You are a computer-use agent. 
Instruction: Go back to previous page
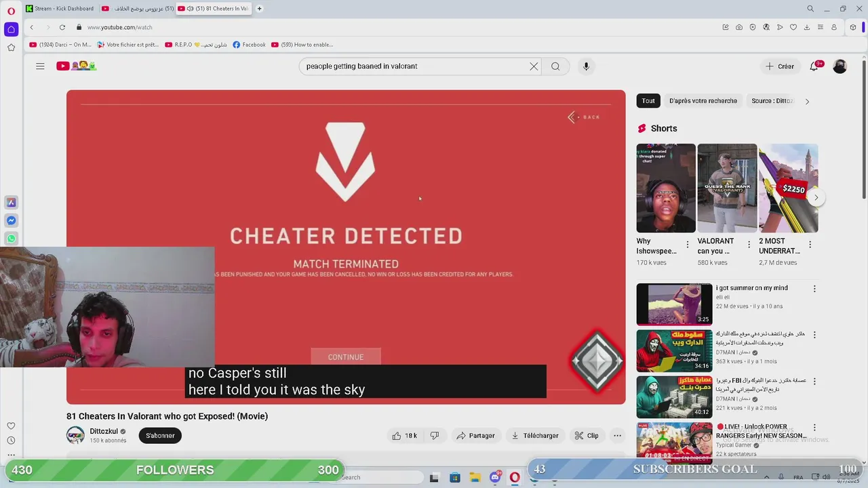[31, 27]
